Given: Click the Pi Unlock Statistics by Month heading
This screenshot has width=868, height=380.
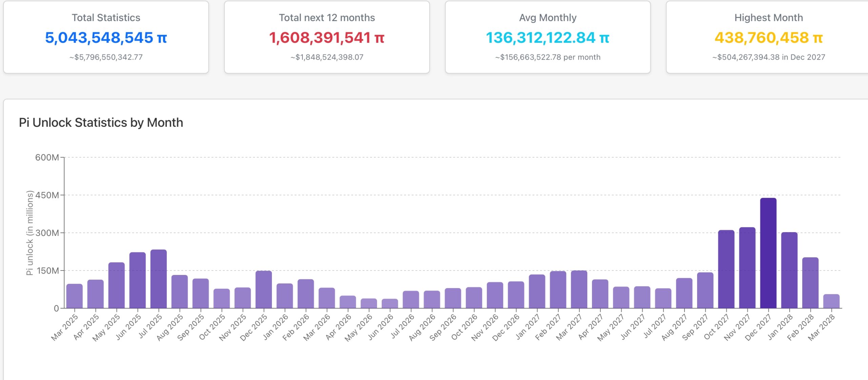Looking at the screenshot, I should pyautogui.click(x=101, y=122).
